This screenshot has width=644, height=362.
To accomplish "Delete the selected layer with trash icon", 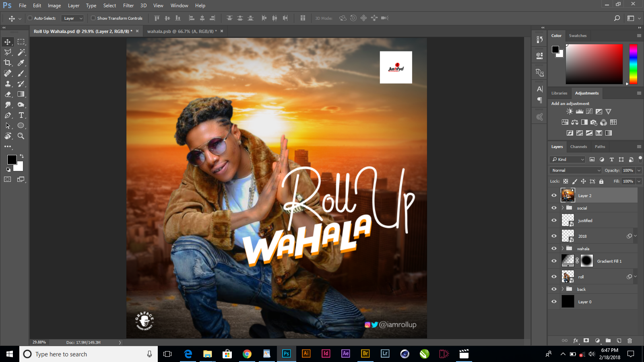I will click(x=630, y=341).
